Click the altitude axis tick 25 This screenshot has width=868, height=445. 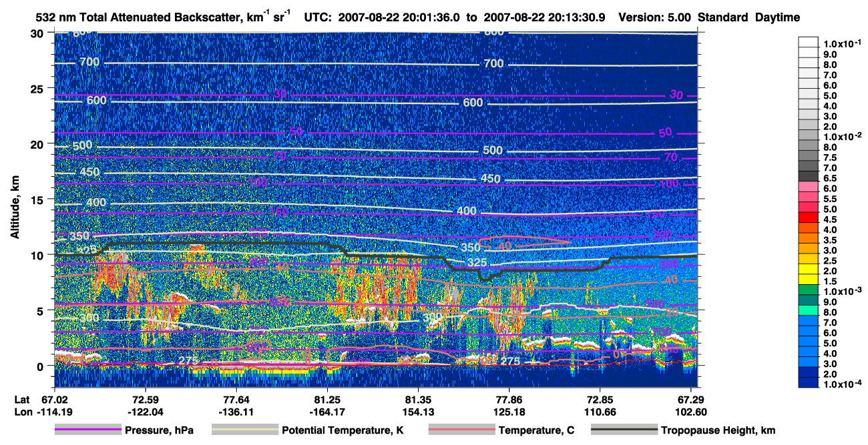point(39,88)
